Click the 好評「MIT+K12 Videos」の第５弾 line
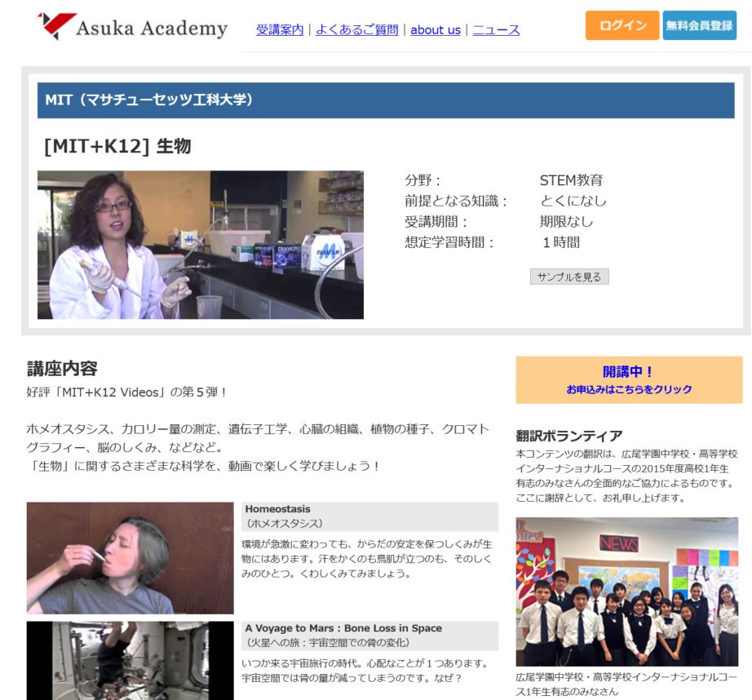Image resolution: width=752 pixels, height=700 pixels. [126, 392]
